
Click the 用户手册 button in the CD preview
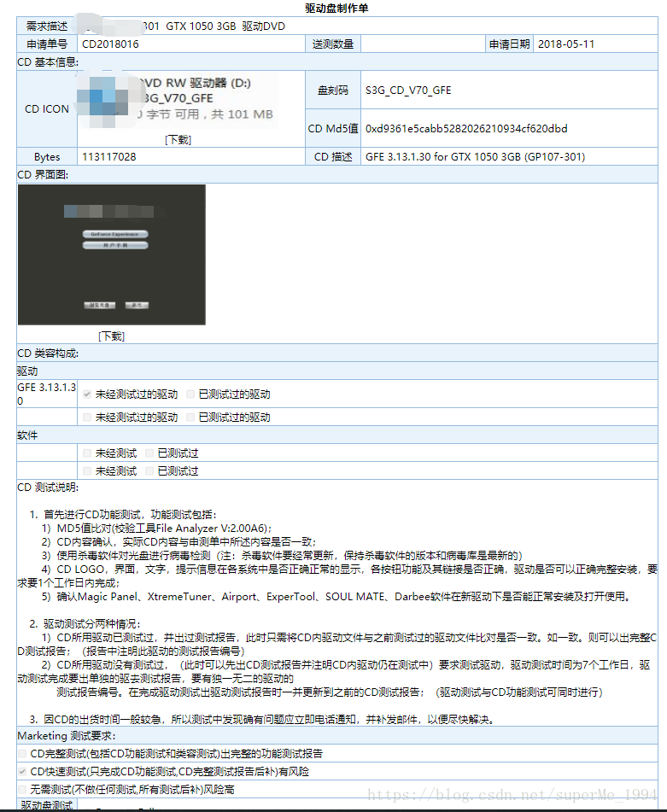tap(115, 245)
